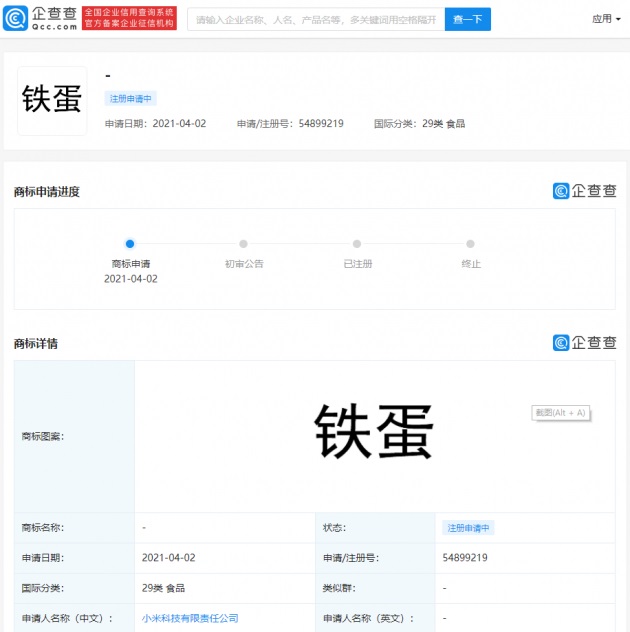Open the 小米科技有限责任公司 applicant link
Image resolution: width=630 pixels, height=632 pixels.
coord(190,618)
